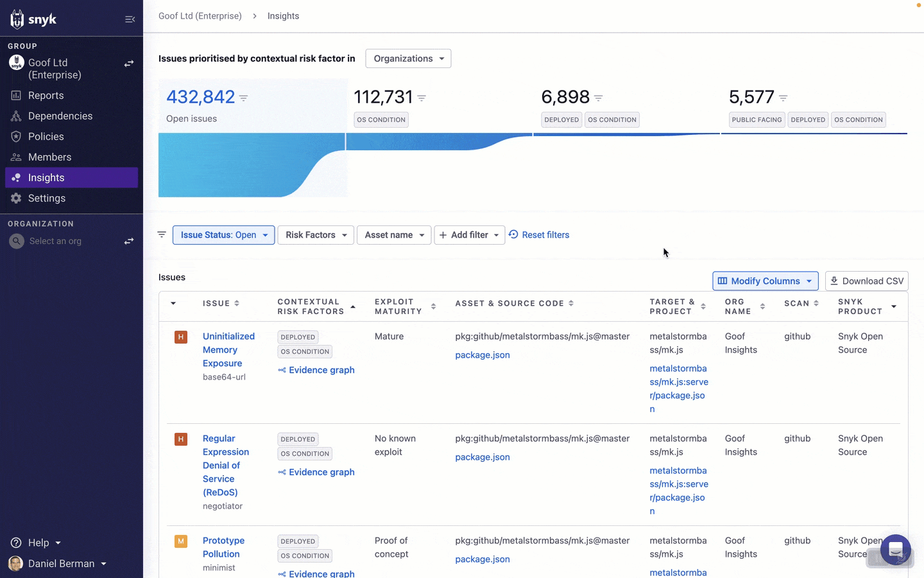The image size is (924, 578).
Task: Open Settings in the sidebar
Action: (x=71, y=198)
